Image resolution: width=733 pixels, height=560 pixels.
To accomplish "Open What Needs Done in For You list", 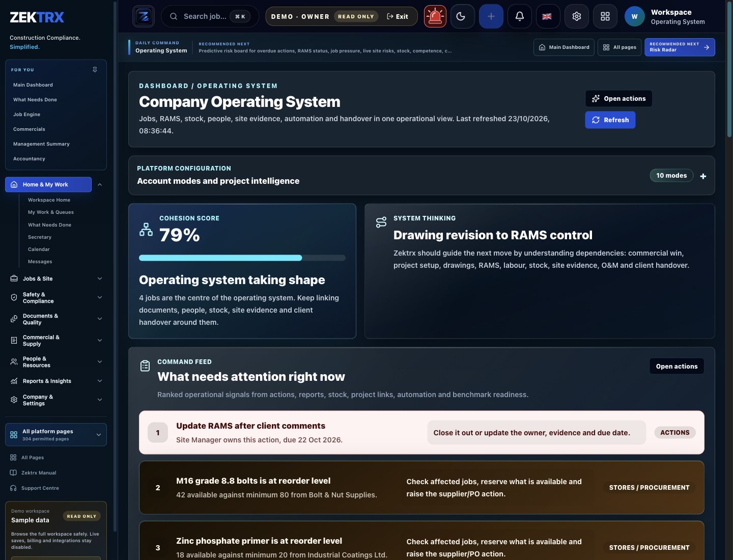I will click(35, 99).
